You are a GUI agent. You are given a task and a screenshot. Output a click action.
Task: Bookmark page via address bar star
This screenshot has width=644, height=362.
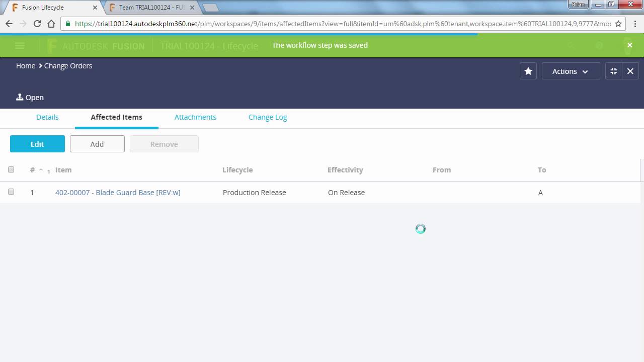(618, 24)
